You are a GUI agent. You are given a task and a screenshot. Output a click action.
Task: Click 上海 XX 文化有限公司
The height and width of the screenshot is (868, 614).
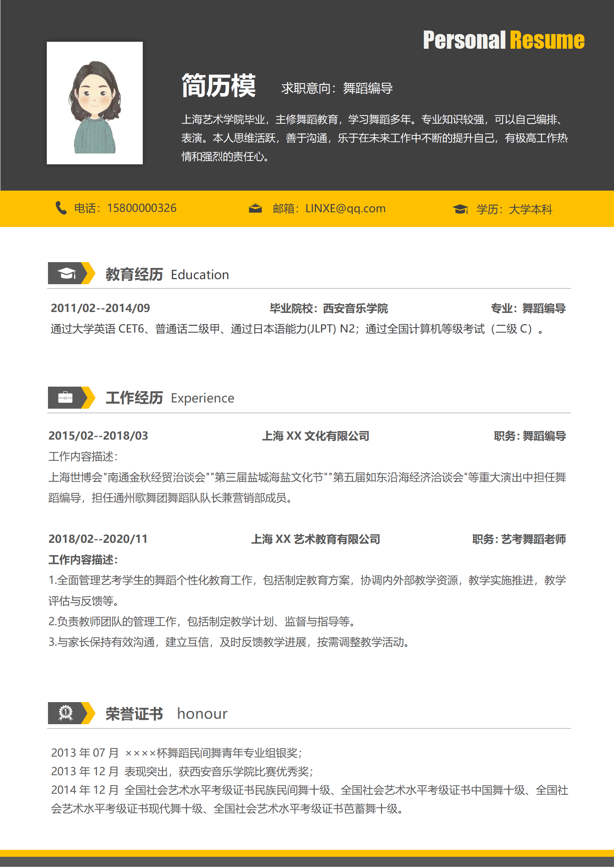pos(316,436)
